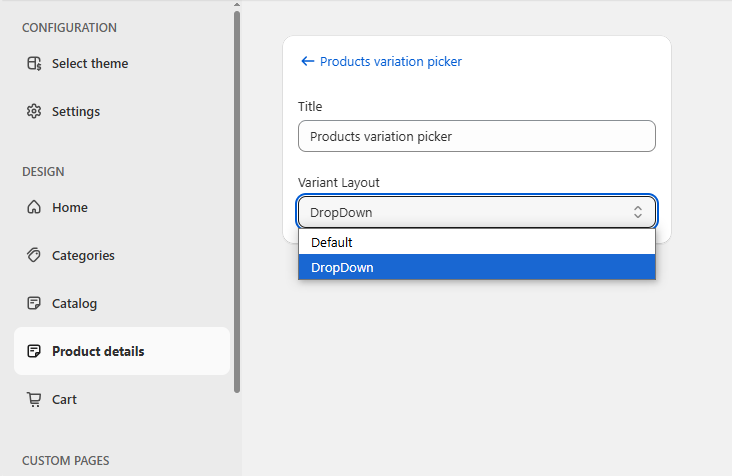Choose the DropDown option in list
The width and height of the screenshot is (732, 476).
[x=477, y=267]
